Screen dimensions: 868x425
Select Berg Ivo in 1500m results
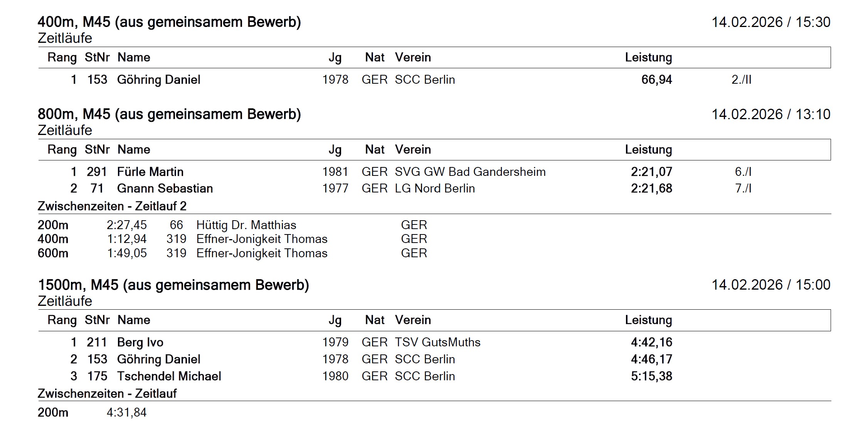click(x=140, y=342)
